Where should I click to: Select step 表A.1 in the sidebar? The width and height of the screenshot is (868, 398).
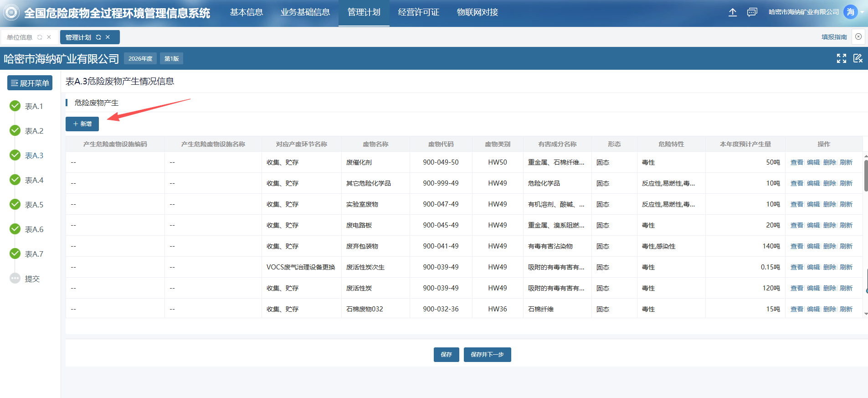(x=34, y=106)
